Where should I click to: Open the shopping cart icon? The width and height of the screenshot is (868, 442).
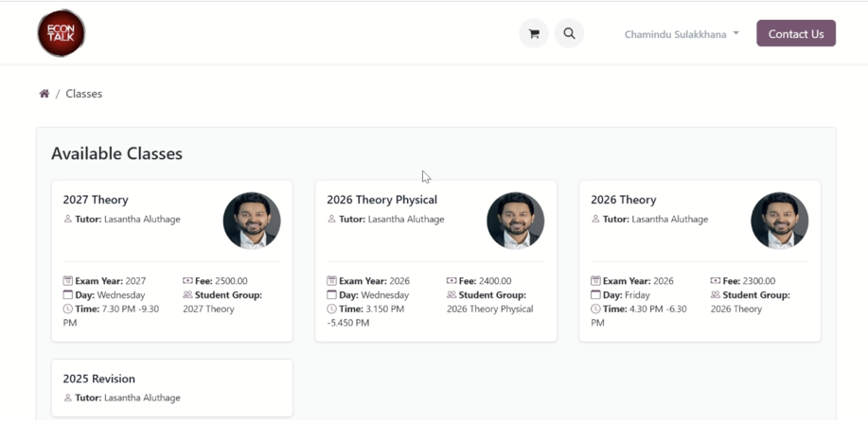pos(534,34)
